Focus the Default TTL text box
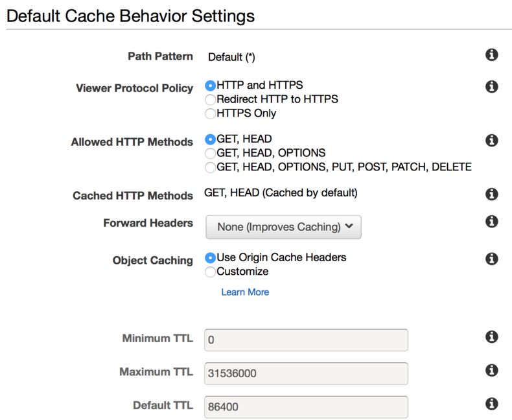 click(x=306, y=407)
